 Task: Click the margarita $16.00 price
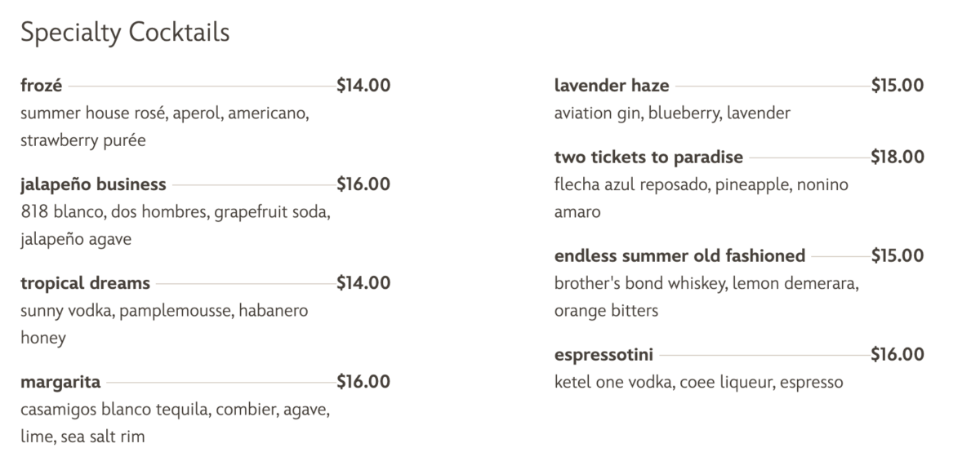coord(363,382)
